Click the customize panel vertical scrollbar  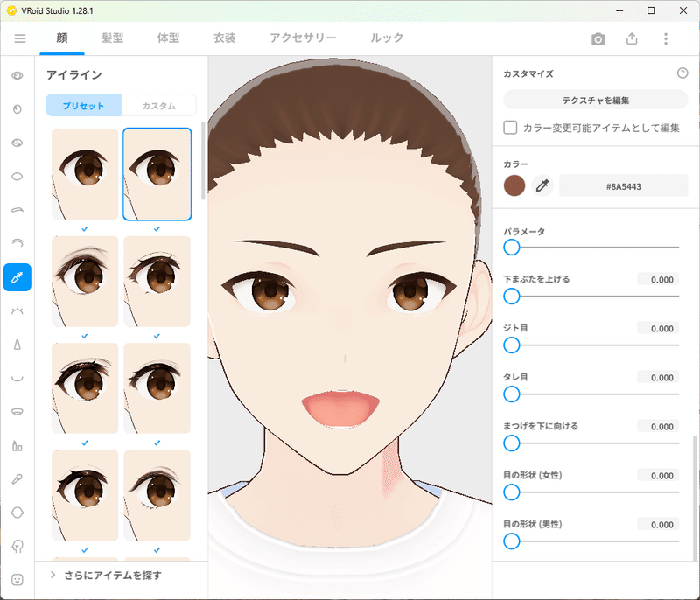pos(694,498)
